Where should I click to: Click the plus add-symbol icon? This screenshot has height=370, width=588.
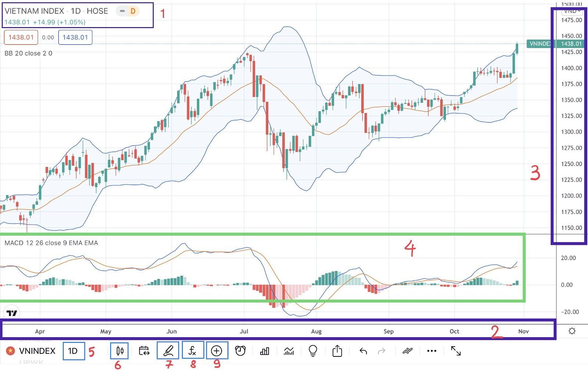216,351
